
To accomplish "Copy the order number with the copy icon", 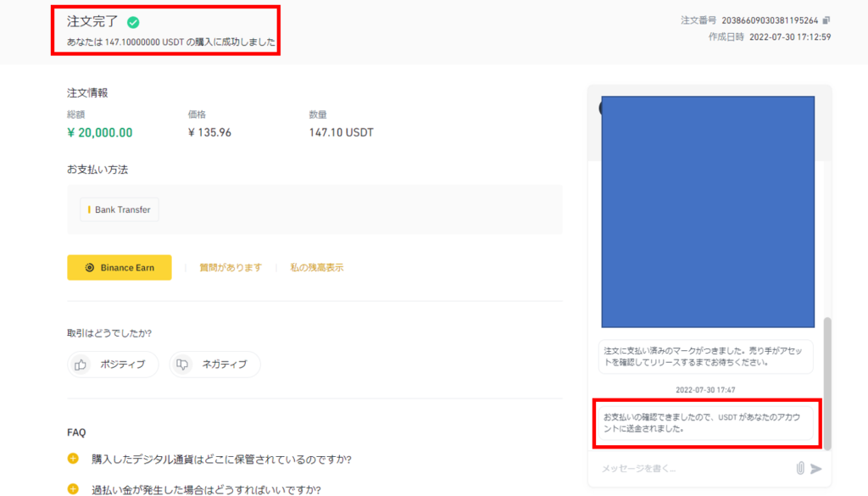I will tap(826, 20).
